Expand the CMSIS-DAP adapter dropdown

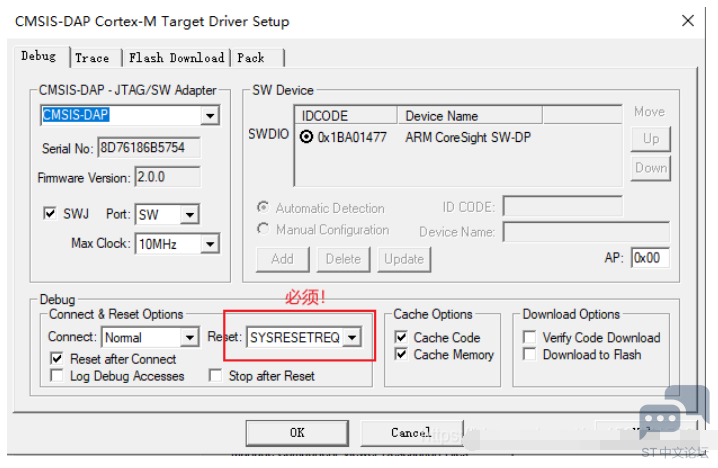(210, 115)
